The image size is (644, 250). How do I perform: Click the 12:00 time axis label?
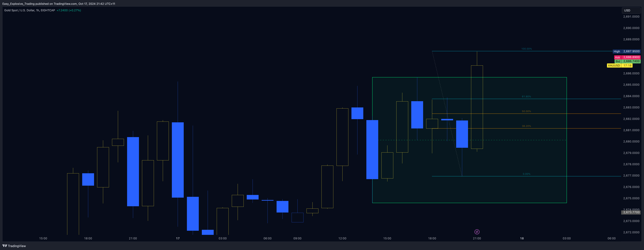tap(342, 238)
